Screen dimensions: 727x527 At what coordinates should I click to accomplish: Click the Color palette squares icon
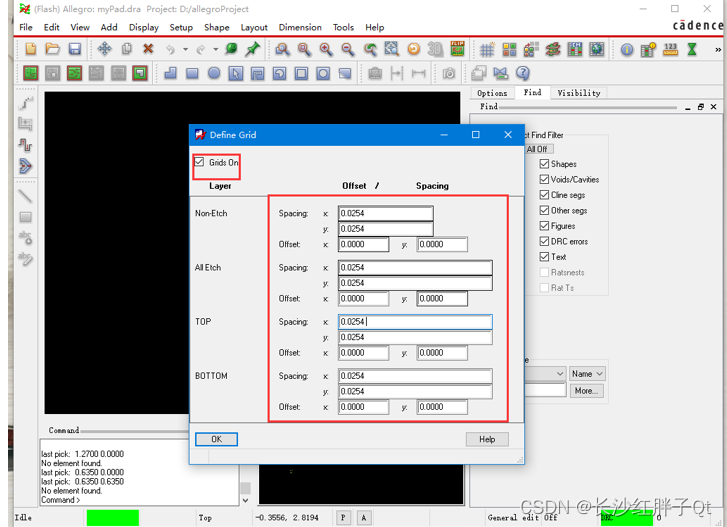(x=509, y=49)
